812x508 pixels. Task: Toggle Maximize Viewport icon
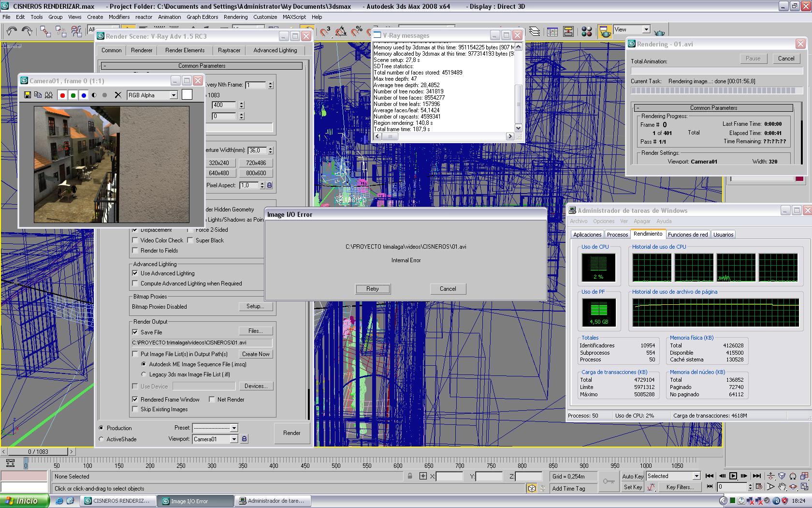(804, 487)
